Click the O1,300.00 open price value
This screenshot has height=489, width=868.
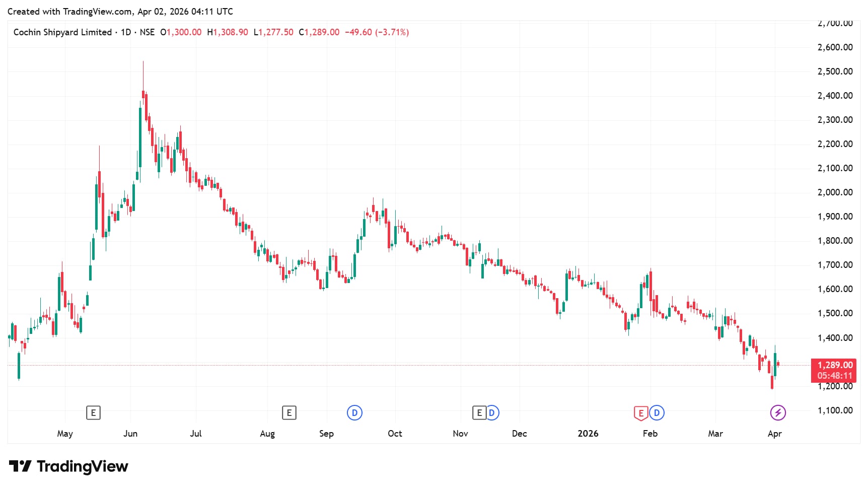181,32
